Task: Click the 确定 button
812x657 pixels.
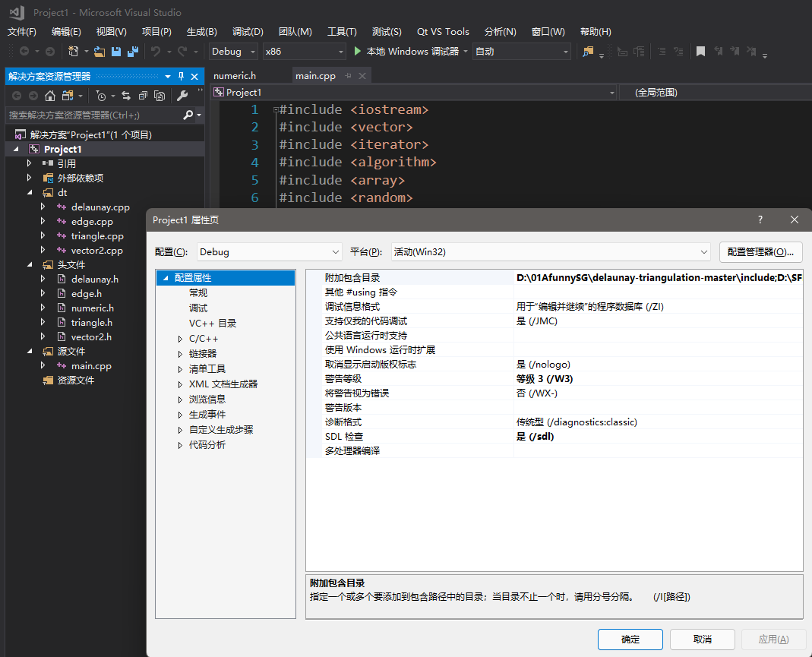Action: [630, 640]
